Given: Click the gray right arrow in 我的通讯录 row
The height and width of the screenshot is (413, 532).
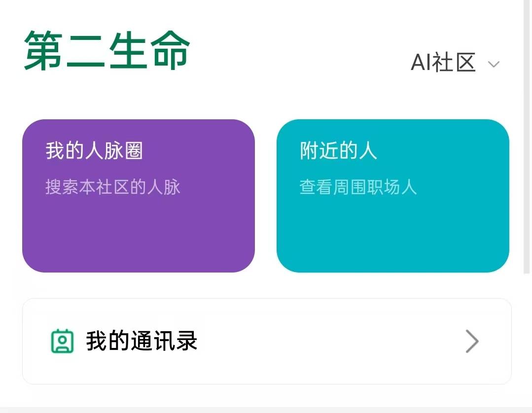Looking at the screenshot, I should 472,341.
